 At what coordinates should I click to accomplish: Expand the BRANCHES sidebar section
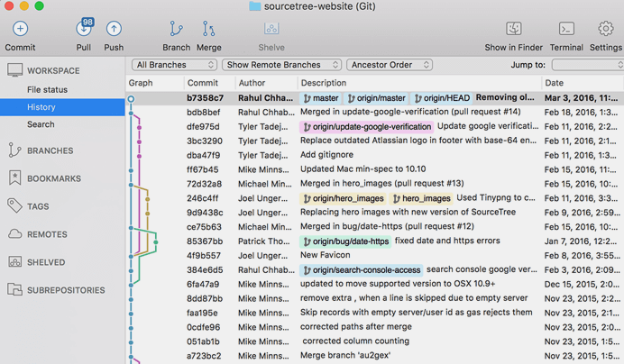tap(50, 150)
